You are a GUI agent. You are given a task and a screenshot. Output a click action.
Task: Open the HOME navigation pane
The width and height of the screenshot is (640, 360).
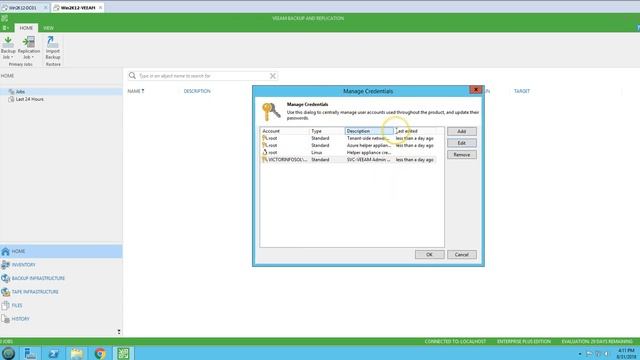coord(61,251)
